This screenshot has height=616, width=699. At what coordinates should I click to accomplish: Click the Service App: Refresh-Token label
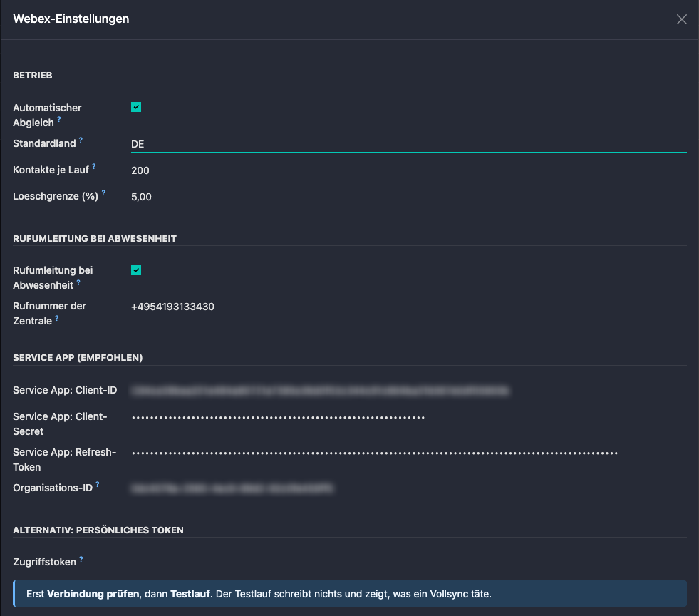pos(65,459)
